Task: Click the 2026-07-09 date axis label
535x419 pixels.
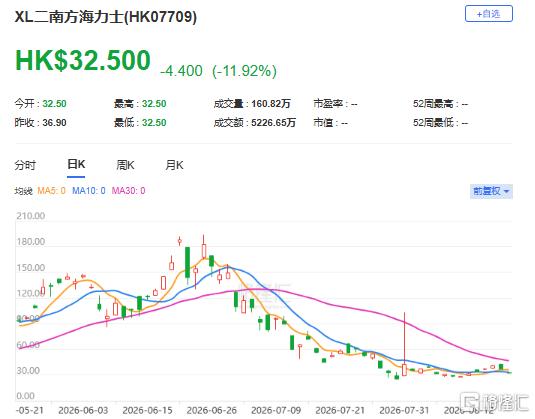Action: pyautogui.click(x=276, y=410)
